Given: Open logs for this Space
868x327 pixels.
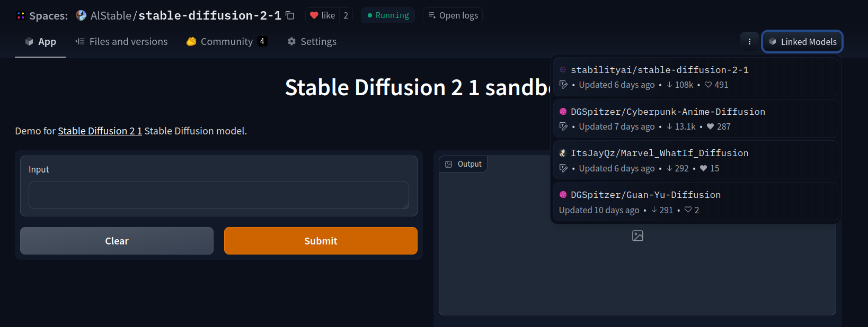Looking at the screenshot, I should 453,15.
